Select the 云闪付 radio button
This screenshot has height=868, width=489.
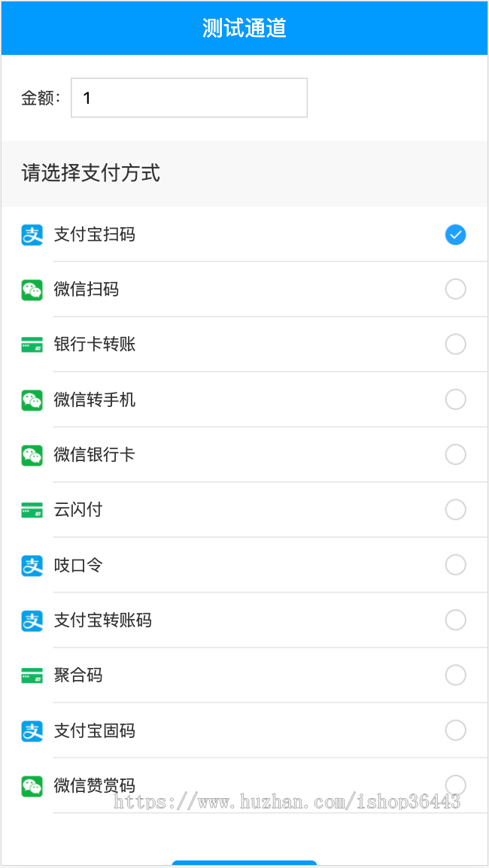(x=455, y=509)
